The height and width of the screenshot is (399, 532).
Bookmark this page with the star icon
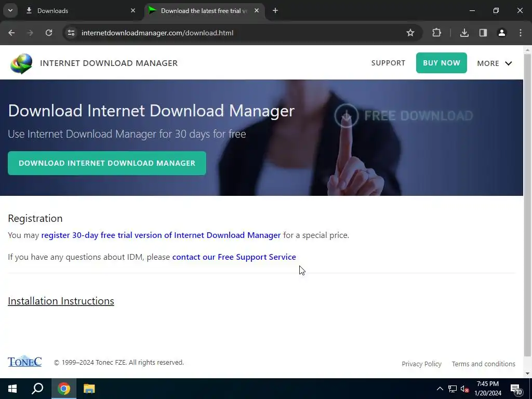tap(410, 33)
